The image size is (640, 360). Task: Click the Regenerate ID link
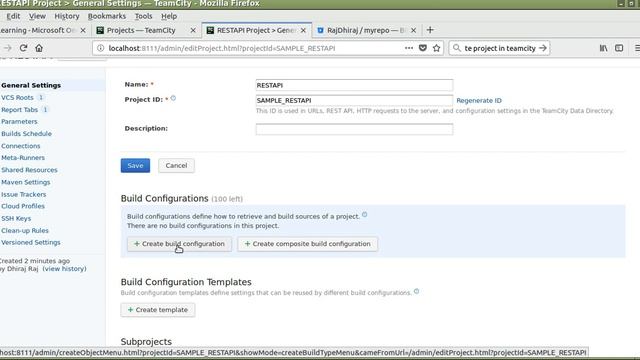pyautogui.click(x=479, y=100)
